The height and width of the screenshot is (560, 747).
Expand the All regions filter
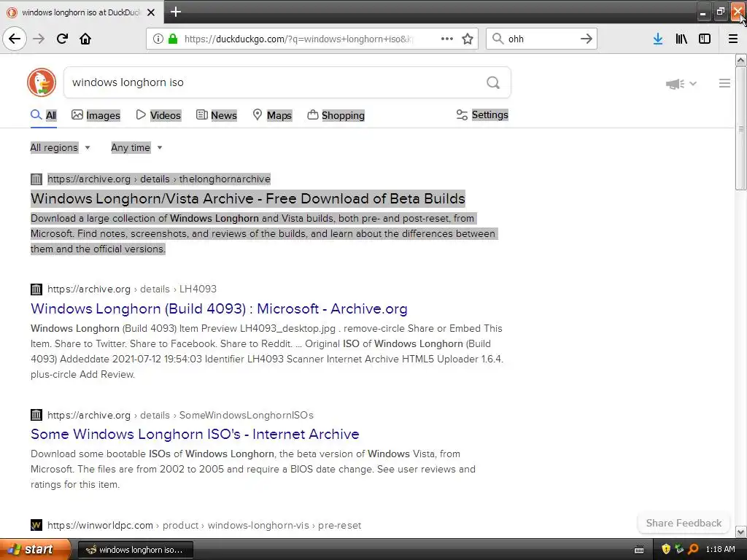60,147
